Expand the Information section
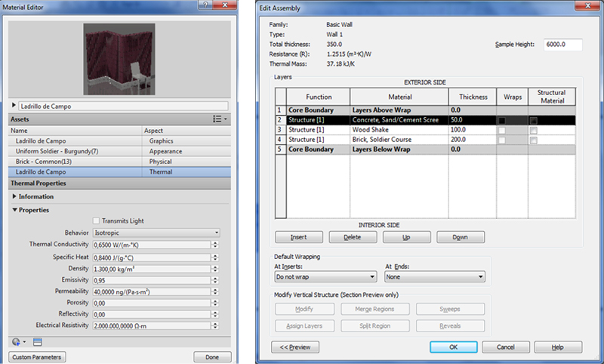 point(14,196)
